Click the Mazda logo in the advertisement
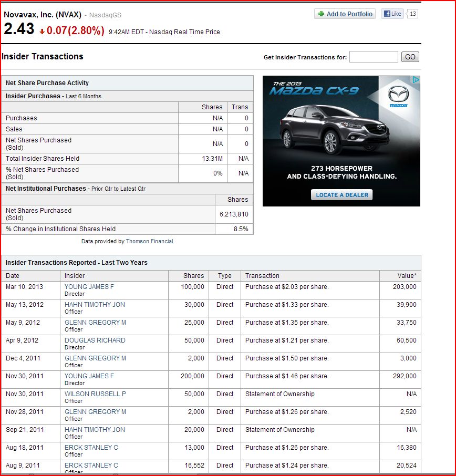 (398, 96)
